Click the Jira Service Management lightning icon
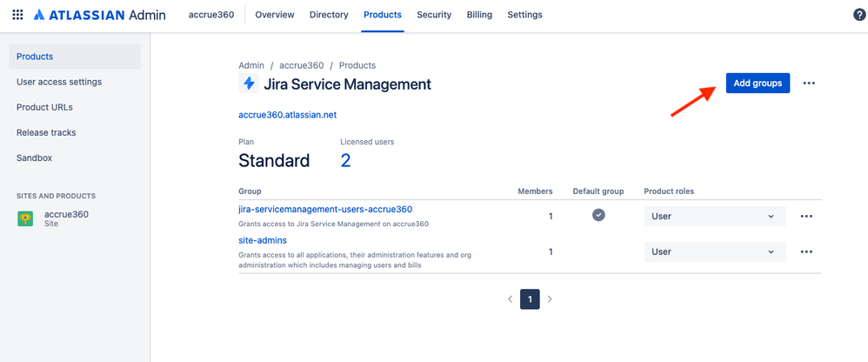This screenshot has width=868, height=362. tap(249, 84)
